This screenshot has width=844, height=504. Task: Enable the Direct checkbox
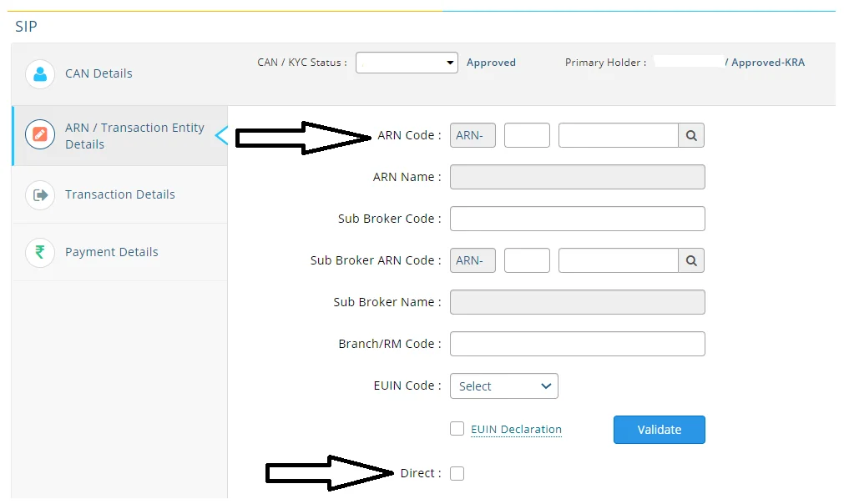coord(457,473)
